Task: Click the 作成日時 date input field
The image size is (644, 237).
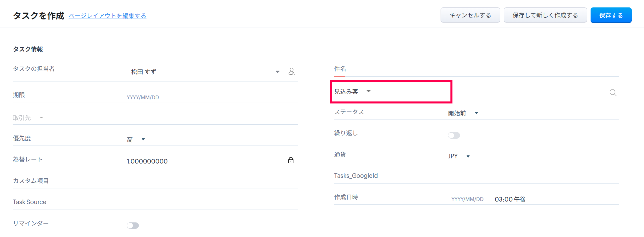Action: tap(467, 199)
